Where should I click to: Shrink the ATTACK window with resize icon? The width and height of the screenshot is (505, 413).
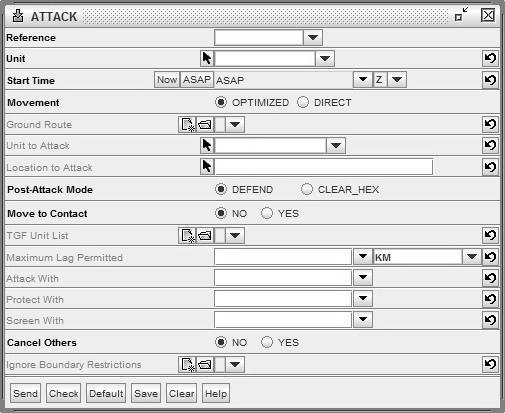[x=461, y=14]
